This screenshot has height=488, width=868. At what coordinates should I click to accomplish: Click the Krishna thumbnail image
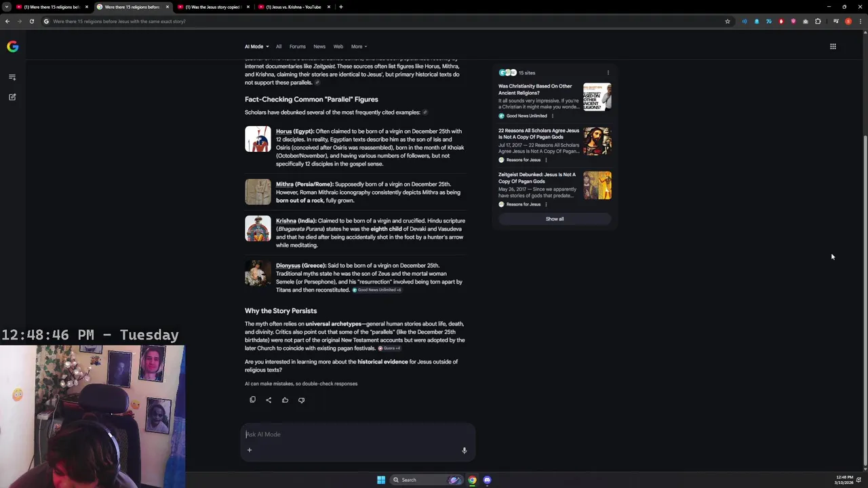point(258,228)
